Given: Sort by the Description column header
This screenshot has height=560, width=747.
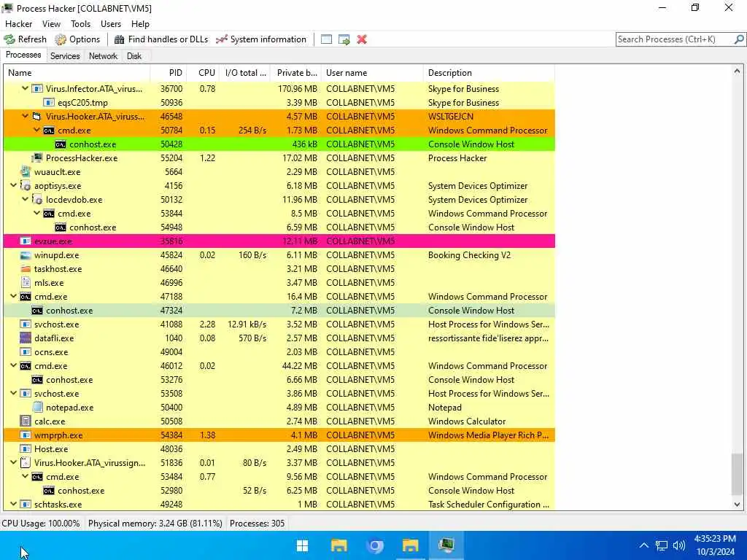Looking at the screenshot, I should pos(489,73).
